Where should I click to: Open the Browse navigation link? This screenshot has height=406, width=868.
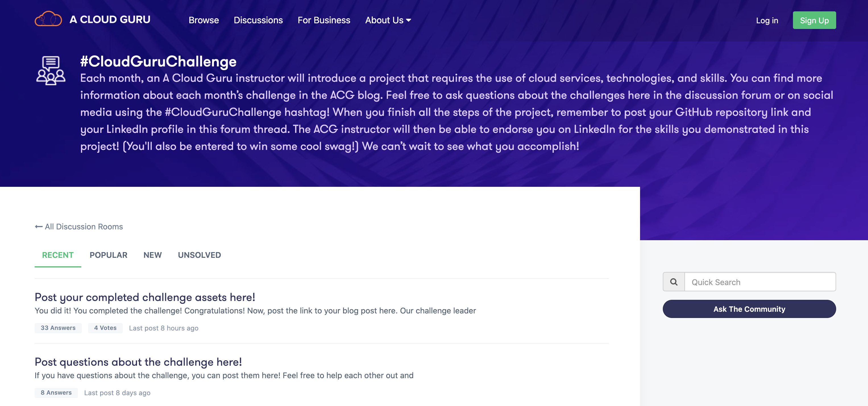[x=203, y=20]
